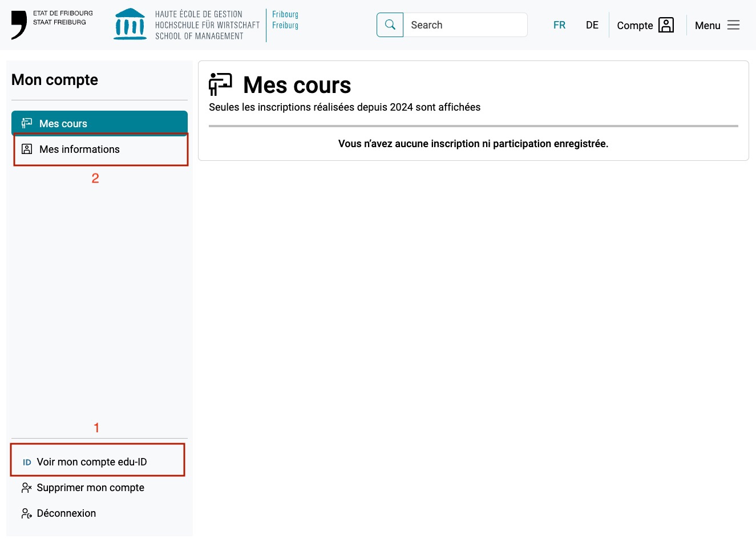This screenshot has width=756, height=543.
Task: Log out via Déconnexion link
Action: click(x=66, y=513)
